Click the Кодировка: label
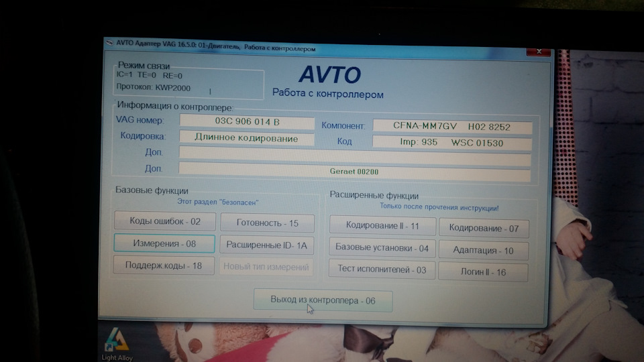 (x=143, y=136)
